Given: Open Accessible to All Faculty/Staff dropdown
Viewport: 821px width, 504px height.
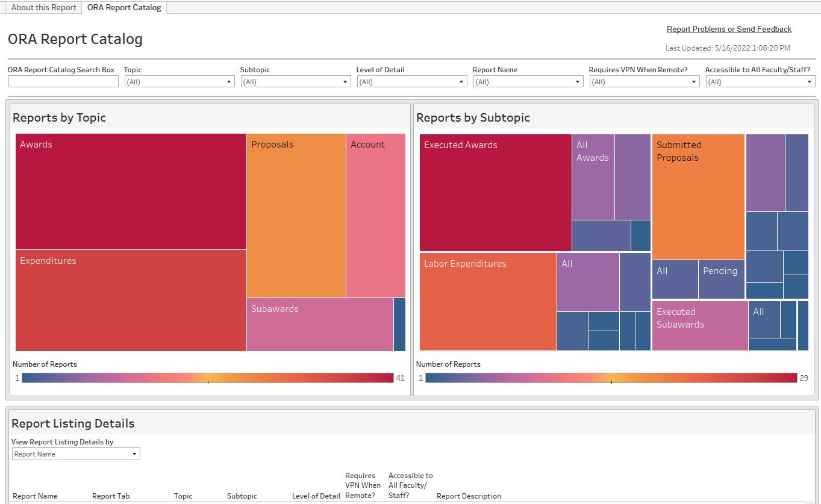Looking at the screenshot, I should click(761, 82).
